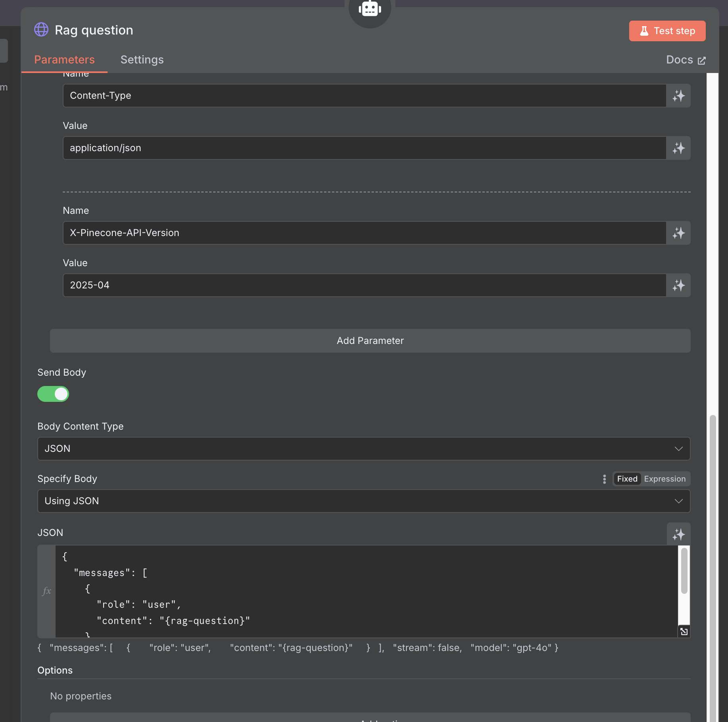
Task: Switch to the Settings tab
Action: click(142, 60)
